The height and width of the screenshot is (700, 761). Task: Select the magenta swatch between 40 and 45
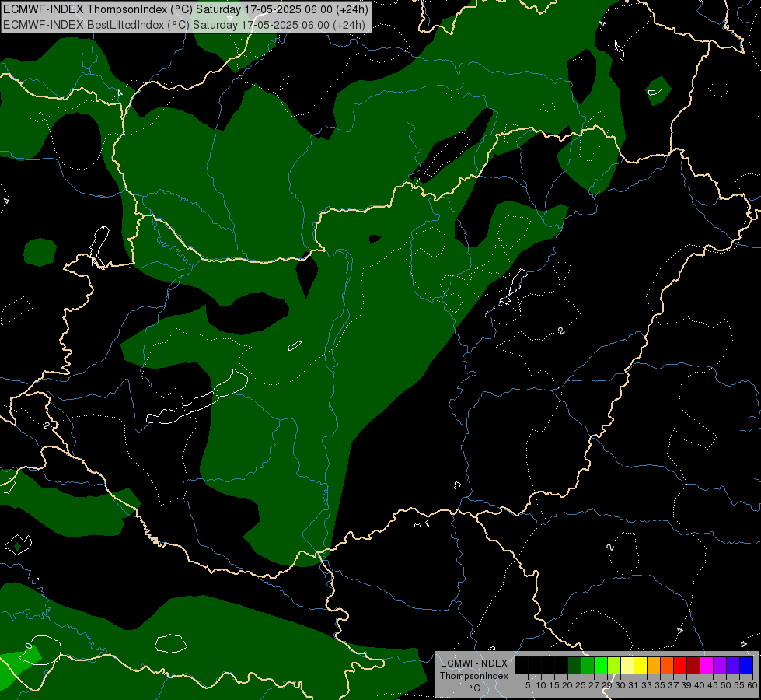point(707,665)
